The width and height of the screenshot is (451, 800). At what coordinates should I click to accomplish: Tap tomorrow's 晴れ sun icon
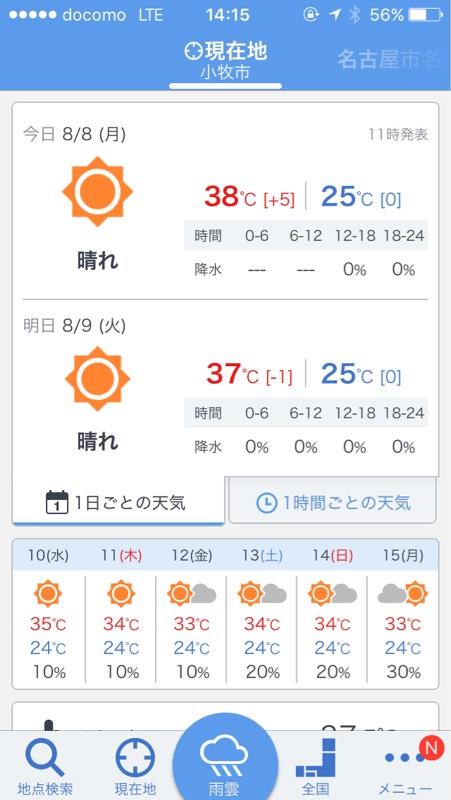click(97, 379)
